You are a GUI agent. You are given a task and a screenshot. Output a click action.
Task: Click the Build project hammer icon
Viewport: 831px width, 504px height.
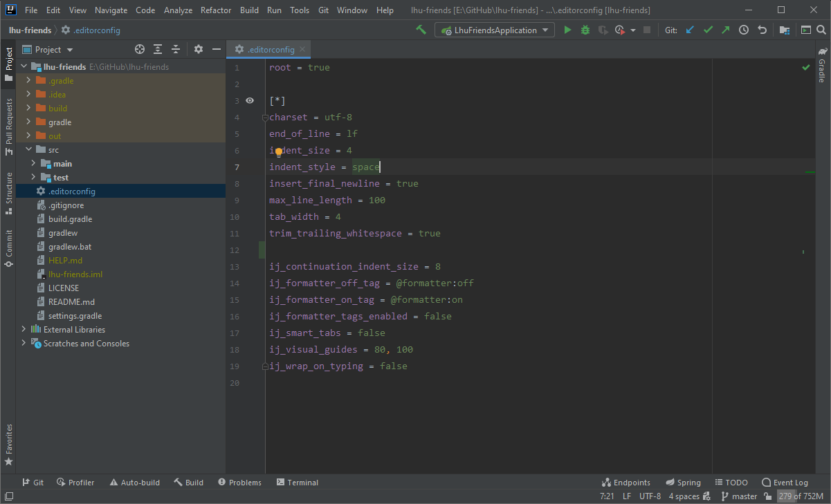[421, 30]
